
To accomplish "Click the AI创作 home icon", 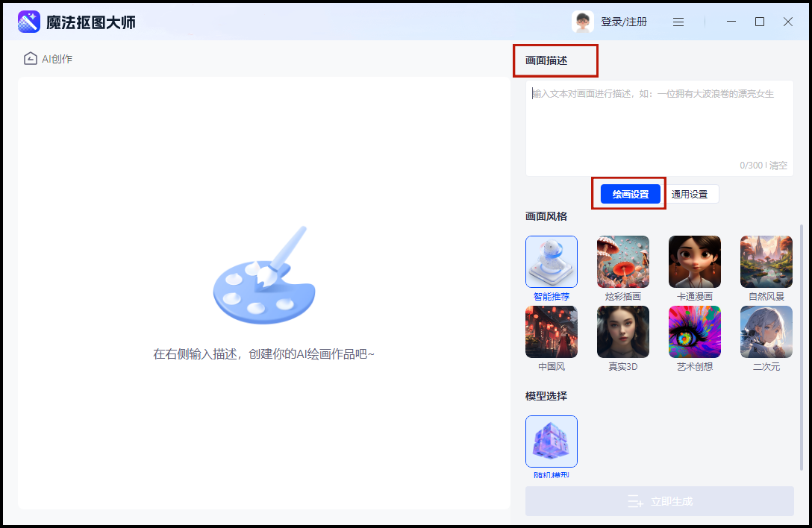I will point(31,59).
